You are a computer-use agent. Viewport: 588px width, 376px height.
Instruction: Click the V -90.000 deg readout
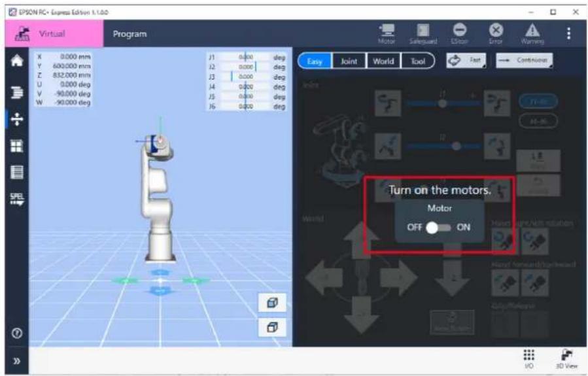63,94
